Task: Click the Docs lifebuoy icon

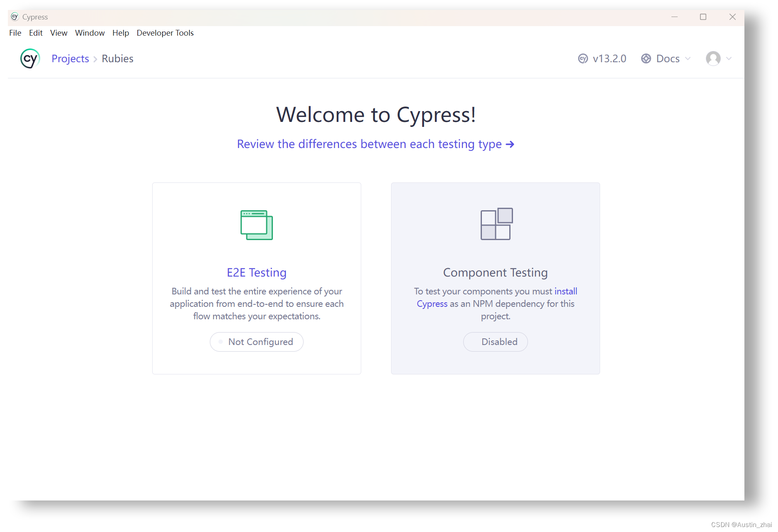Action: [646, 58]
